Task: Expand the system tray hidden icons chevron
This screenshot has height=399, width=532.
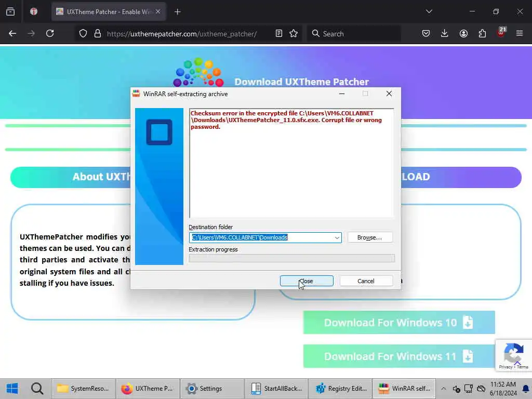Action: pos(444,389)
